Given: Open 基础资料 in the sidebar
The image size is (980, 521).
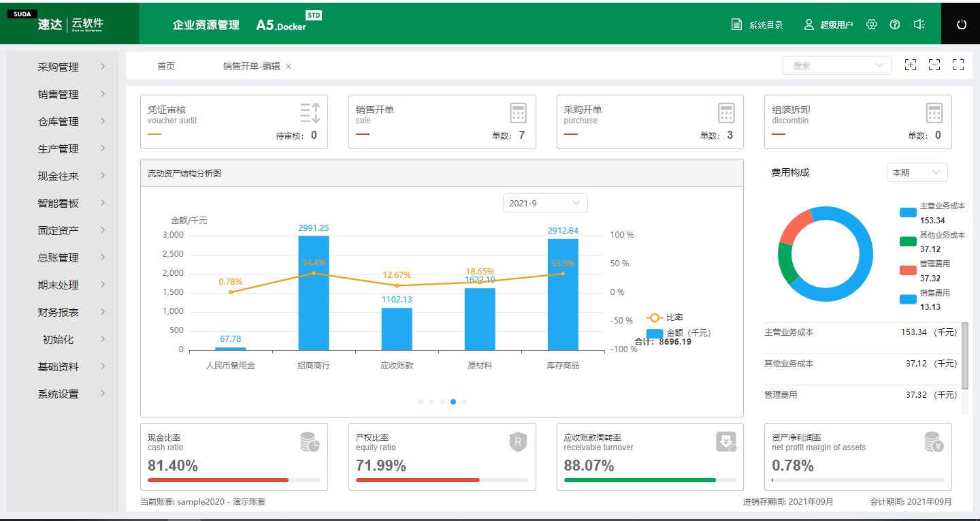Looking at the screenshot, I should tap(63, 366).
